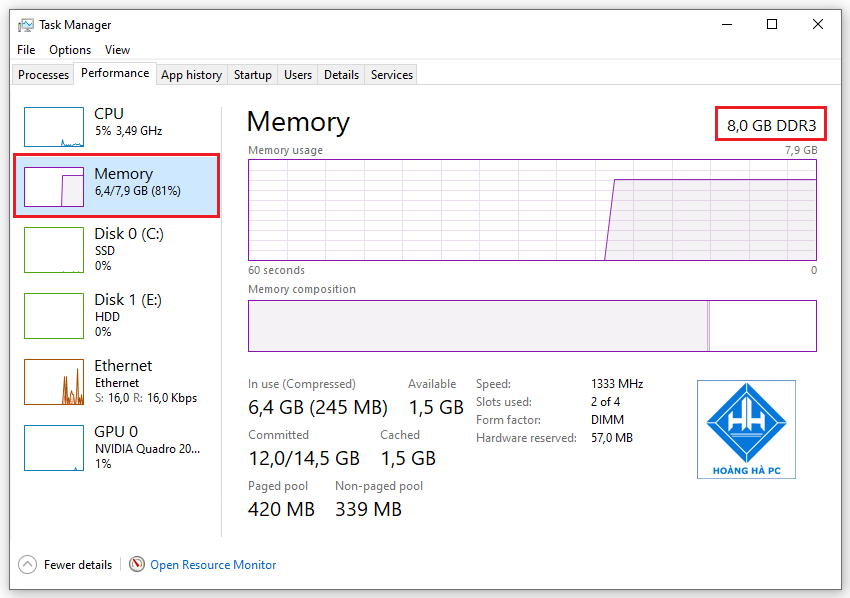Open the File menu
This screenshot has height=598, width=850.
25,49
